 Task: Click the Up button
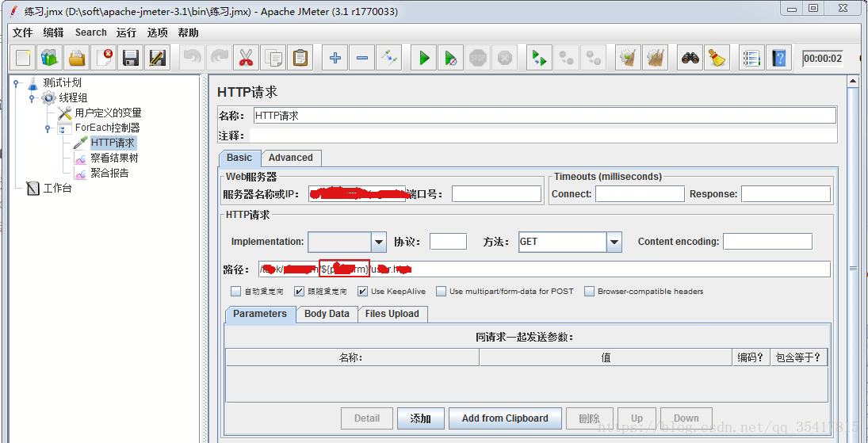pos(637,418)
